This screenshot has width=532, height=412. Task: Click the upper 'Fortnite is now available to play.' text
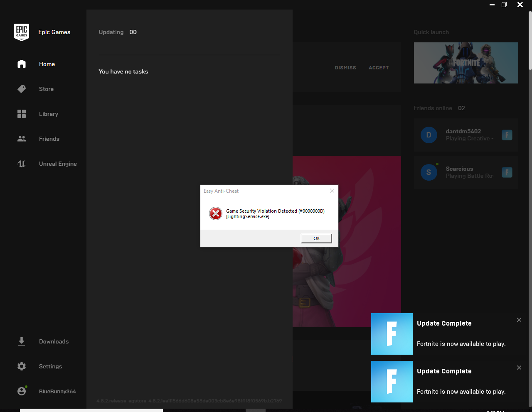pos(461,344)
